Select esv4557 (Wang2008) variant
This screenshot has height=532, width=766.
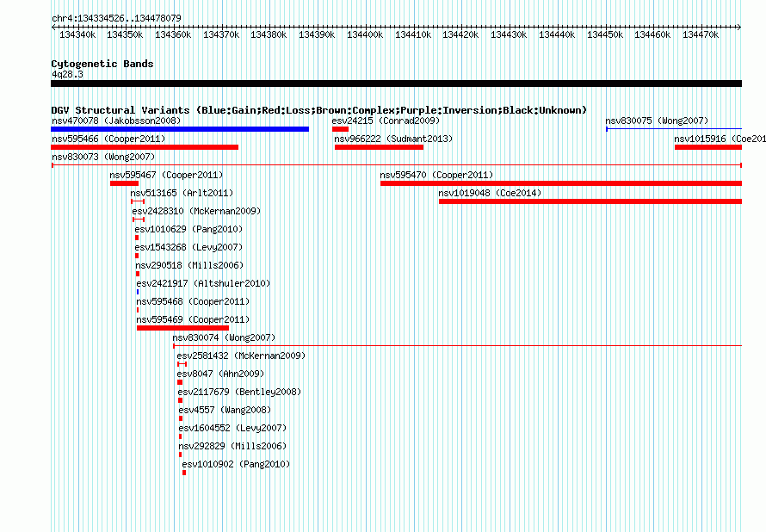click(x=225, y=410)
